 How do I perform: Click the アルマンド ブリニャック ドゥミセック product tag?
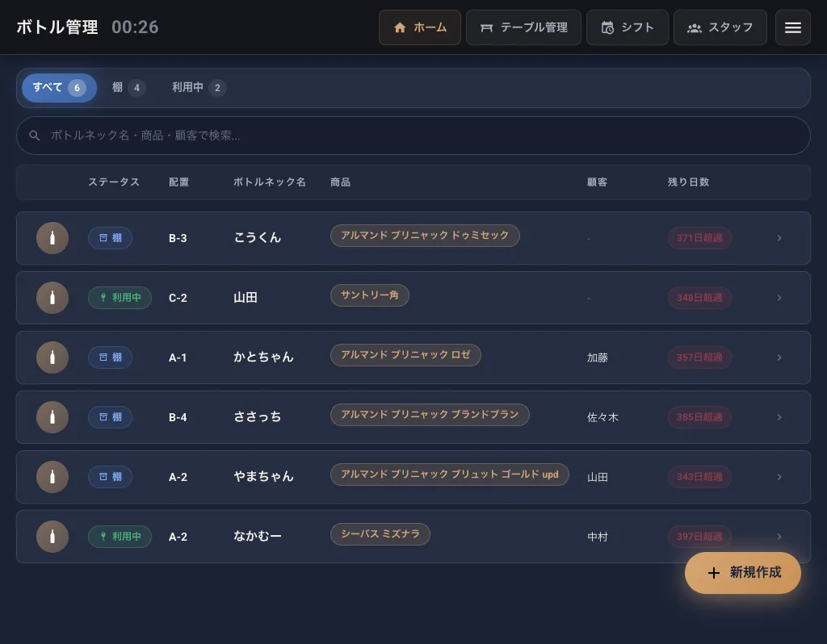click(425, 235)
